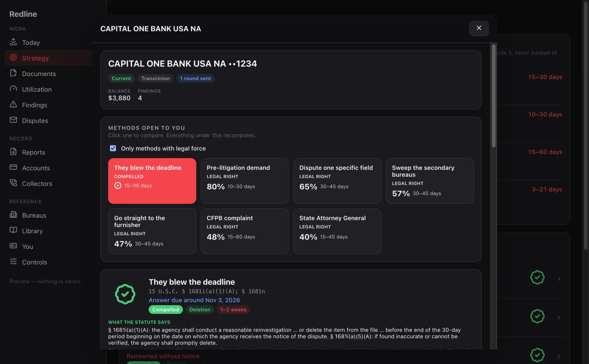
Task: Click the $3,880 balance value
Action: 119,98
